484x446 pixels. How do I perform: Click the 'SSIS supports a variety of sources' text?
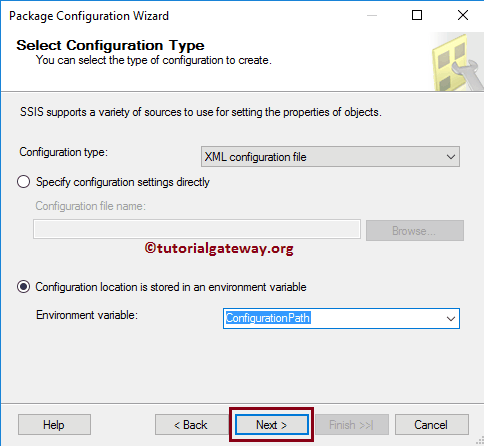tap(201, 112)
